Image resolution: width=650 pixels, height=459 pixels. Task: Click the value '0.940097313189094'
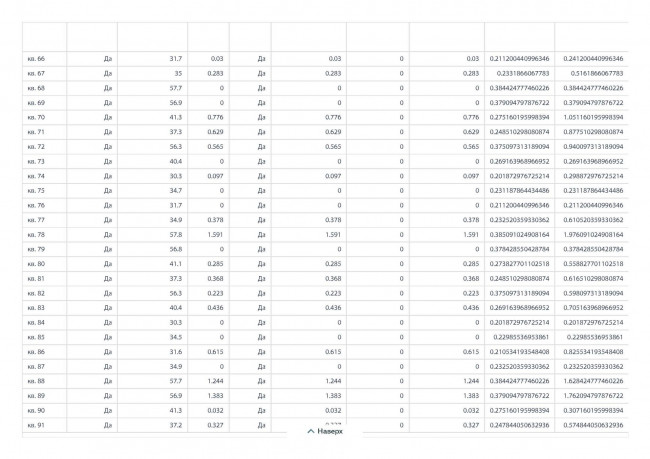pos(593,147)
